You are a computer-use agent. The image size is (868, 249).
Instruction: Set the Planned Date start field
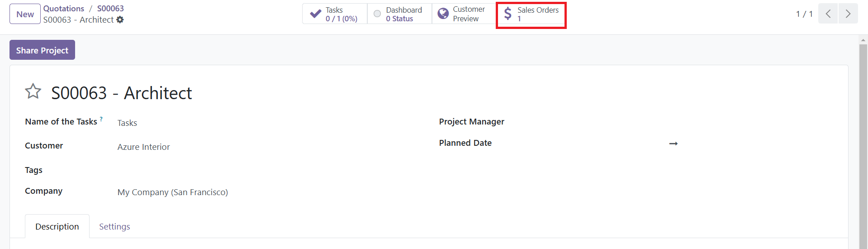pos(598,143)
